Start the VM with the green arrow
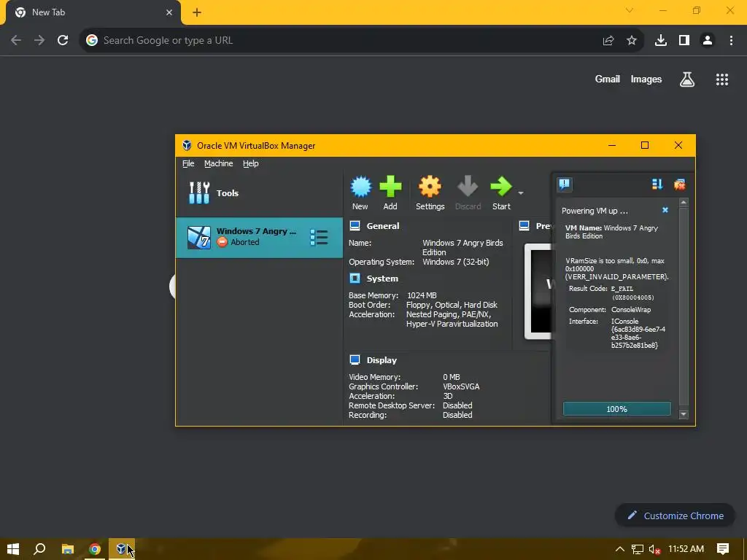Screen dimensions: 747x560 point(500,187)
